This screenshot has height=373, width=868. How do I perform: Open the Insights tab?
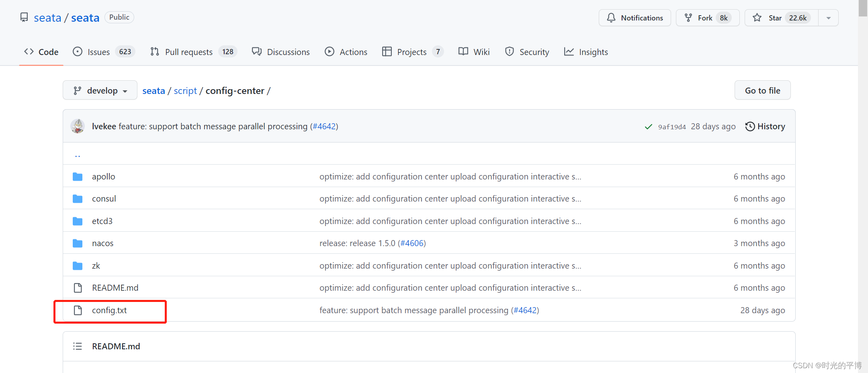tap(586, 52)
